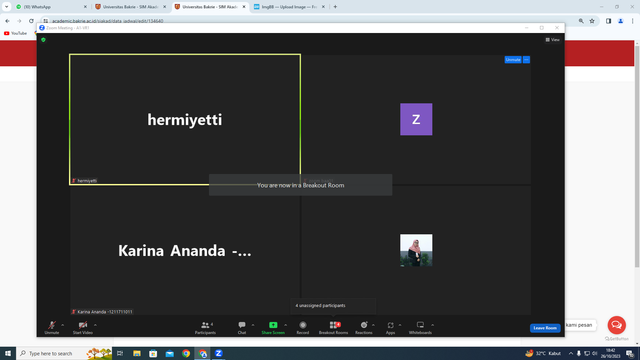This screenshot has width=640, height=360.
Task: Open weather widget 32°C Kabut
Action: pyautogui.click(x=543, y=353)
